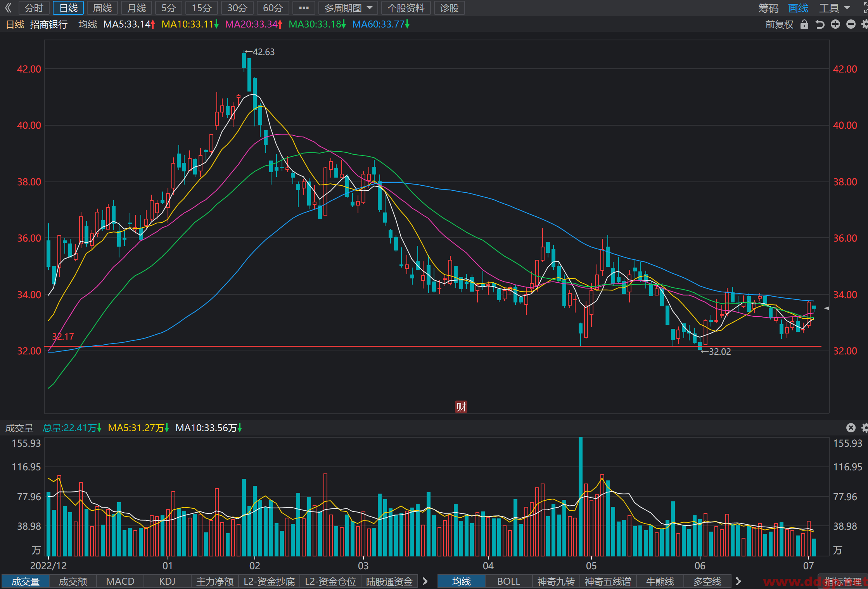Expand the 多周期图 dropdown
This screenshot has height=589, width=868.
pos(348,8)
